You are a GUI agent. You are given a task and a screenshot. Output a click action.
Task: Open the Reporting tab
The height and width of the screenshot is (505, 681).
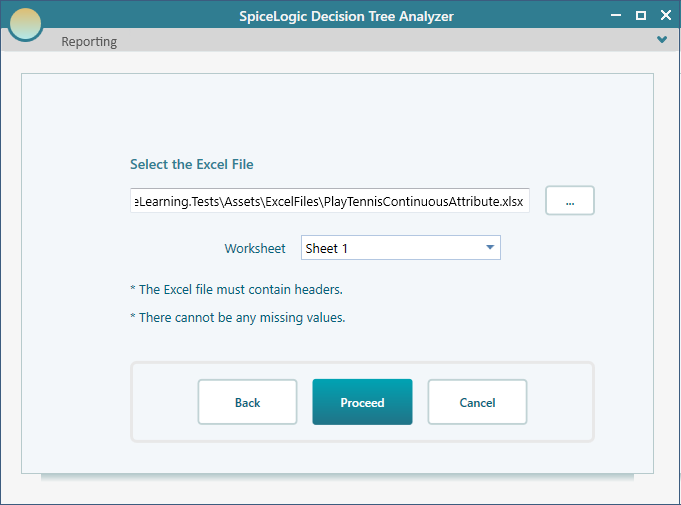(89, 42)
